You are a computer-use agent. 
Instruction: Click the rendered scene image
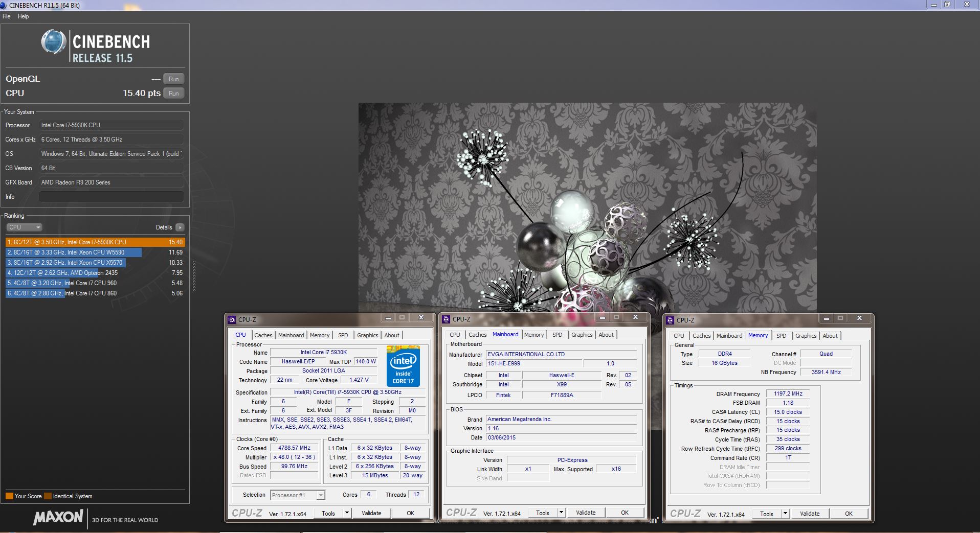[x=587, y=207]
